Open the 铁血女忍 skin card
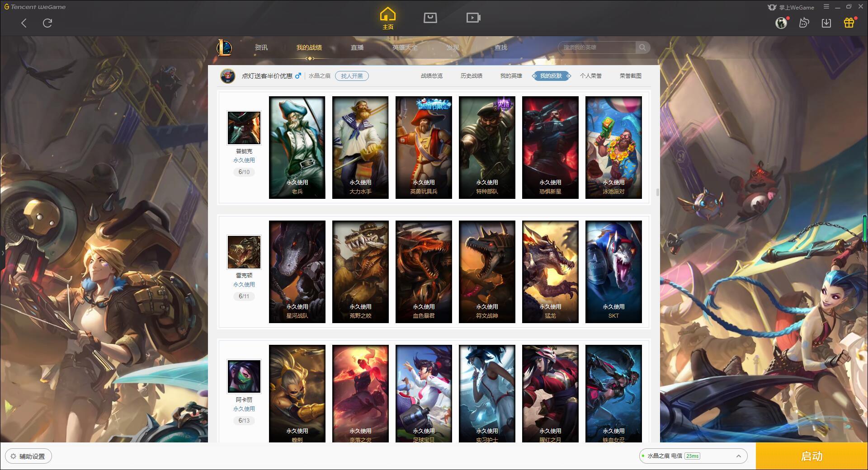Viewport: 868px width, 470px height. (x=613, y=393)
